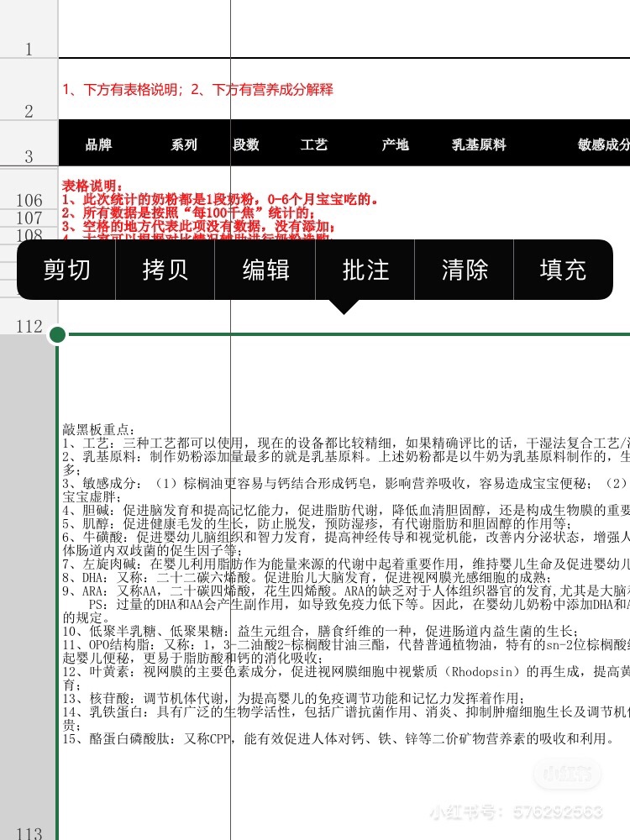Select the 品牌 column header cell
Screen dimensions: 630x840
tap(98, 144)
